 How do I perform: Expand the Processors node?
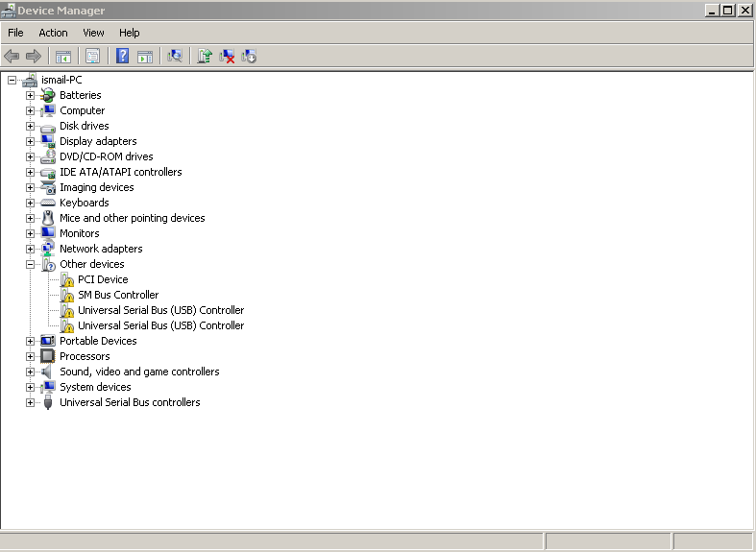pos(30,356)
